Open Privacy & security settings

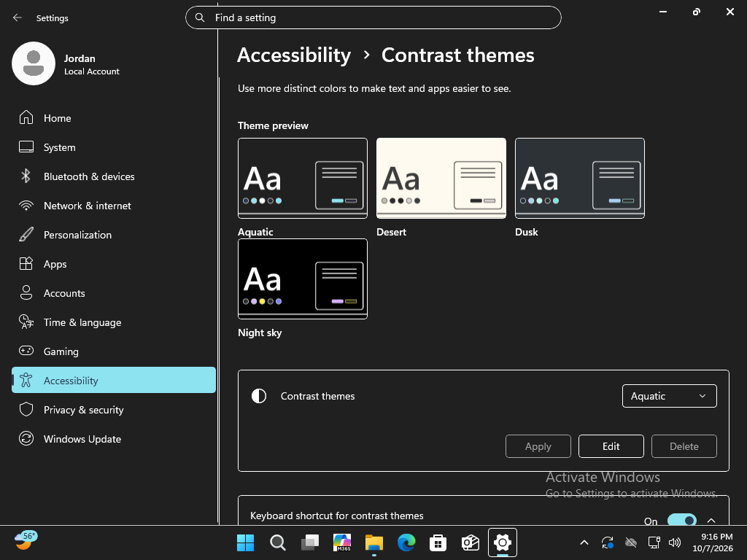pos(113,410)
